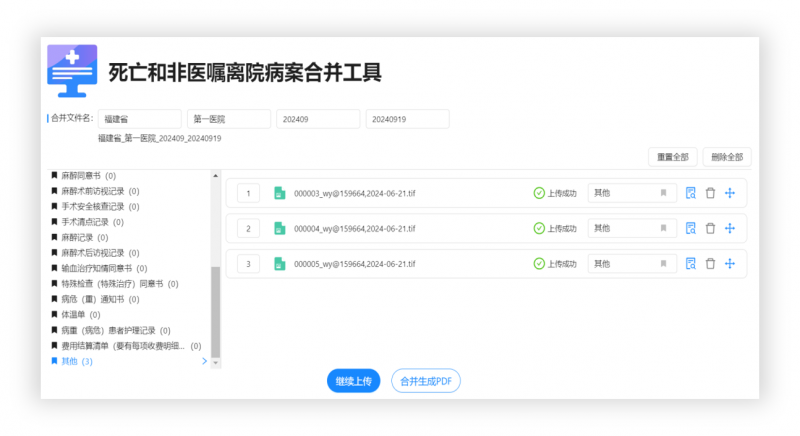Preview file 000003 with the magnifier icon
Image resolution: width=800 pixels, height=436 pixels.
[690, 193]
